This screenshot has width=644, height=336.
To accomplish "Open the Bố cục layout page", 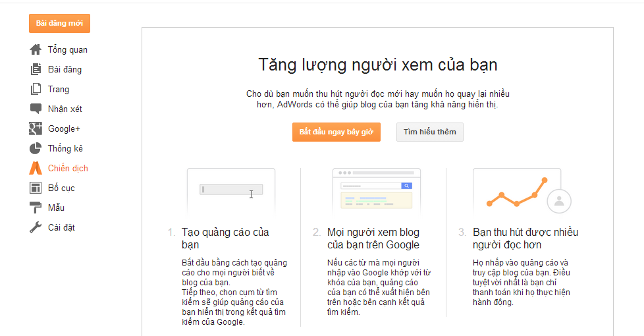I will tap(61, 188).
